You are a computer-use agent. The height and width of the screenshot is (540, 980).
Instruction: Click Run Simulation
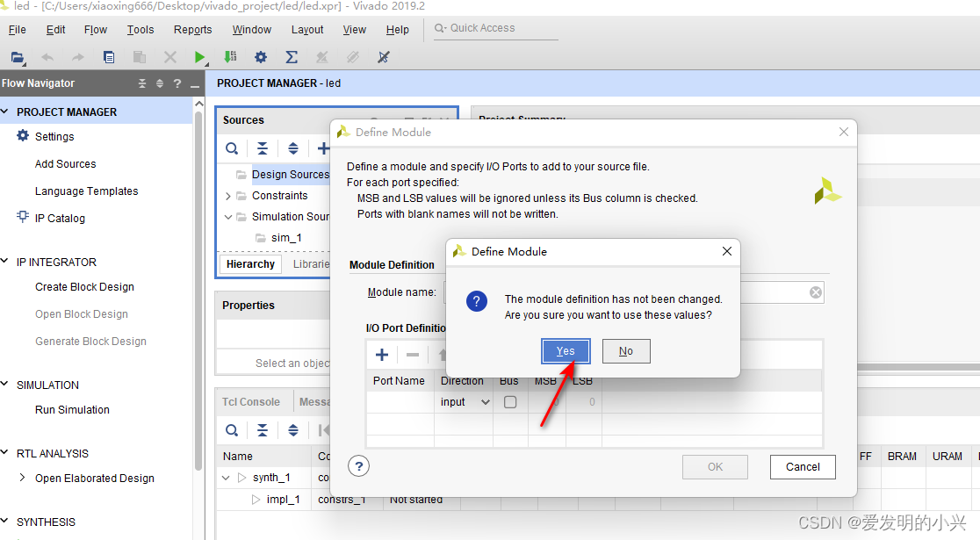pos(73,410)
